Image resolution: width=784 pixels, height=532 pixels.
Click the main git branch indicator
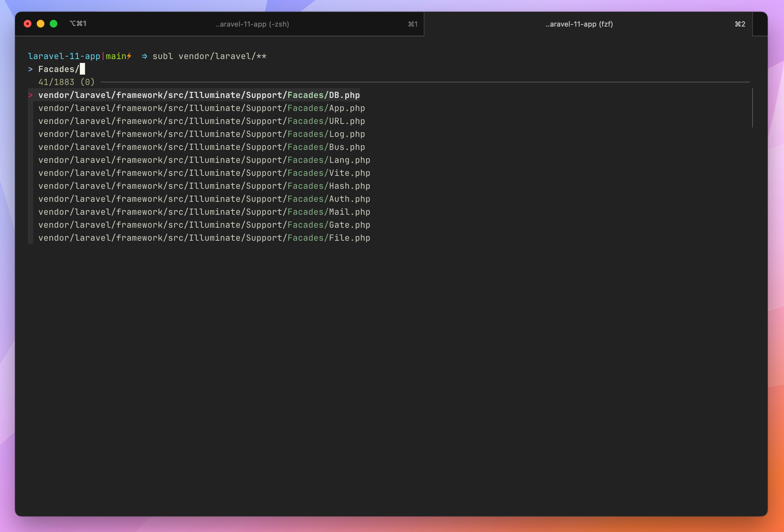click(116, 56)
